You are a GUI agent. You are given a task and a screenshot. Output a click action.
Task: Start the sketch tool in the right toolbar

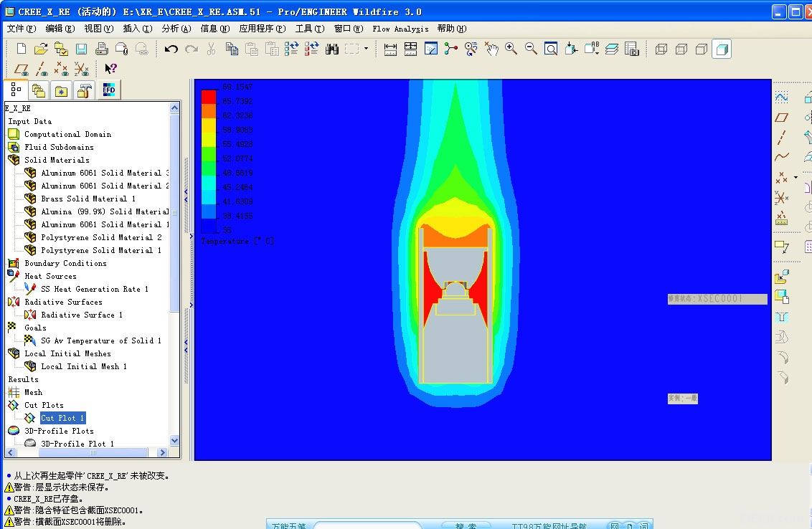pos(781,97)
